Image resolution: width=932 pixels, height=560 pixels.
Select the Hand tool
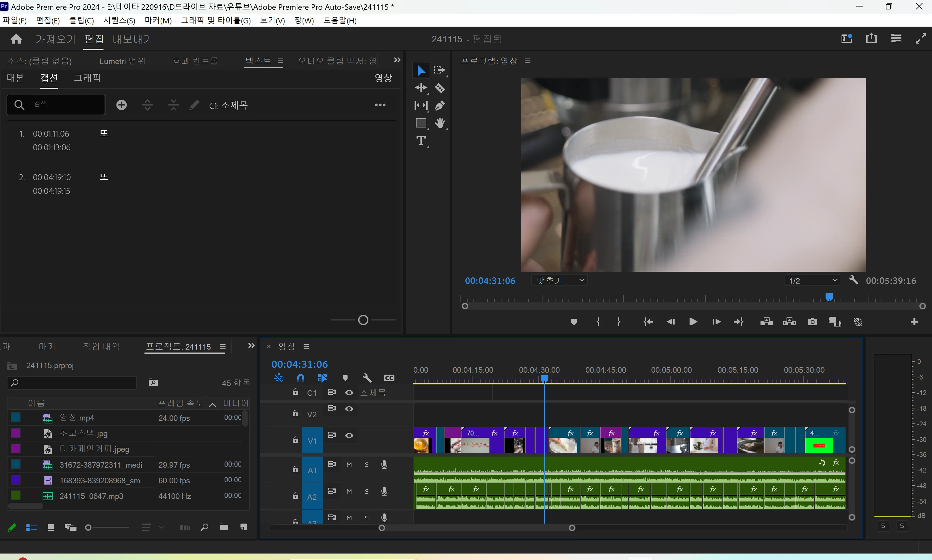(x=440, y=123)
